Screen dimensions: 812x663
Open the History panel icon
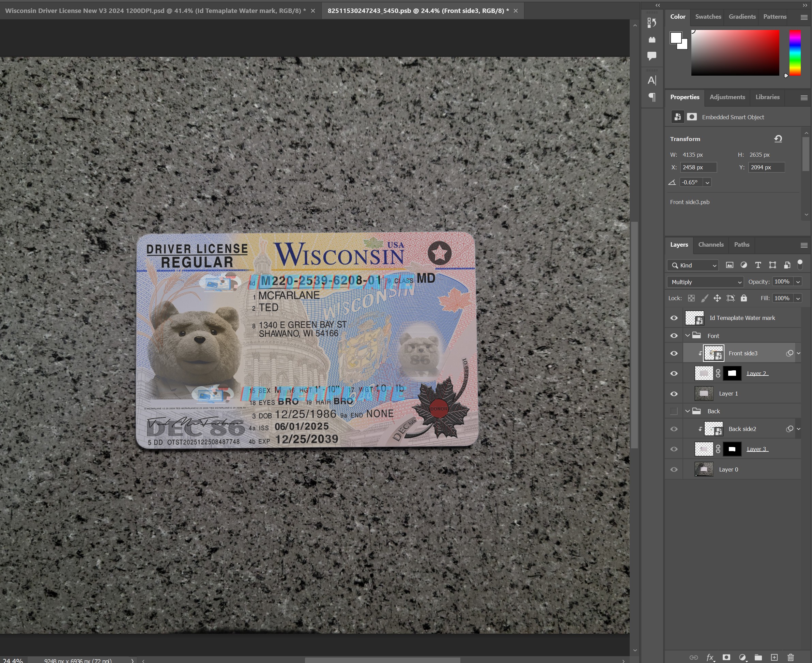click(652, 23)
